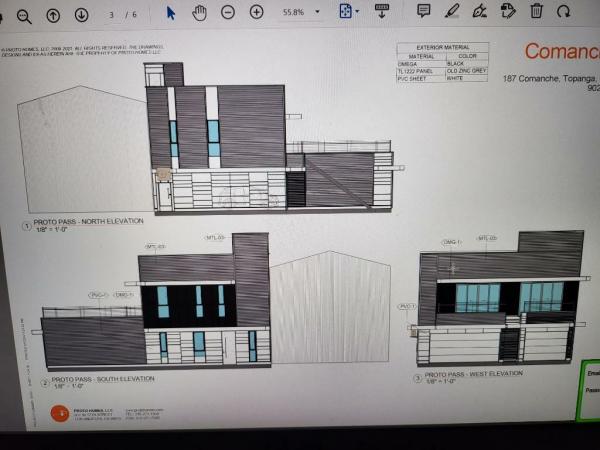Click the stamp tool icon
600x450 pixels.
click(508, 11)
